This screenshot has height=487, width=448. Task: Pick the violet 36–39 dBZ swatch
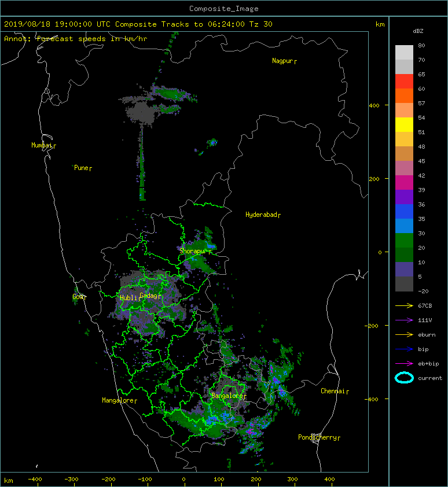click(404, 197)
